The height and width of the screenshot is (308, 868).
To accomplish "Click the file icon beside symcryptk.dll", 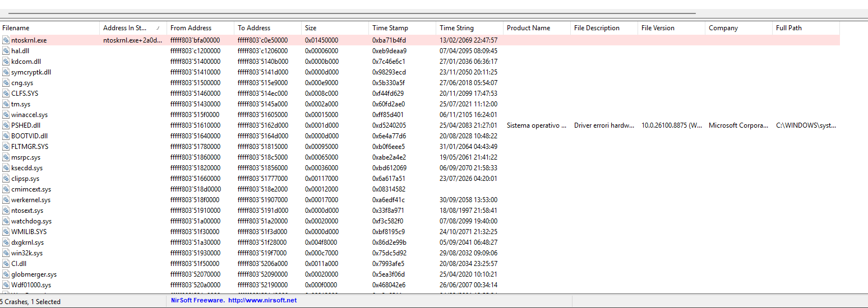I will (6, 72).
